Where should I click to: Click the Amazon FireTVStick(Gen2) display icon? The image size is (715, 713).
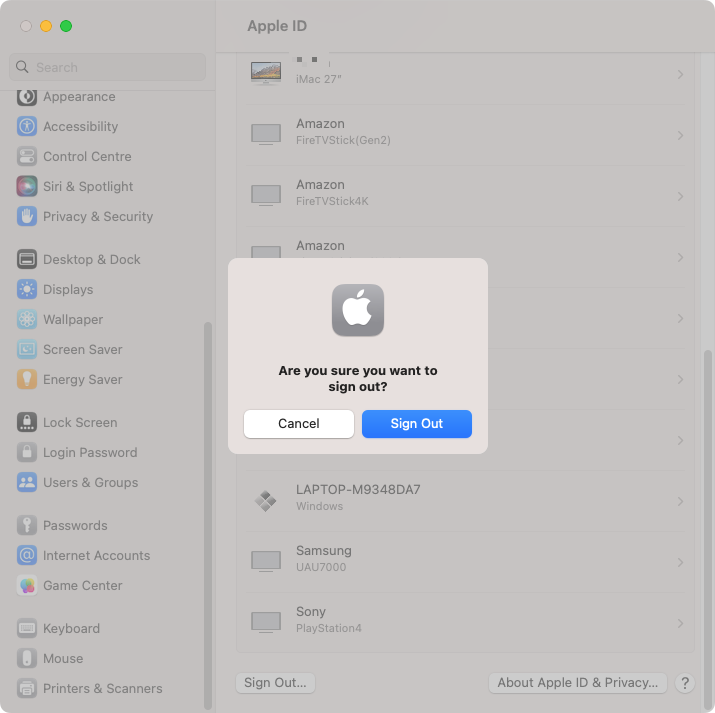266,134
